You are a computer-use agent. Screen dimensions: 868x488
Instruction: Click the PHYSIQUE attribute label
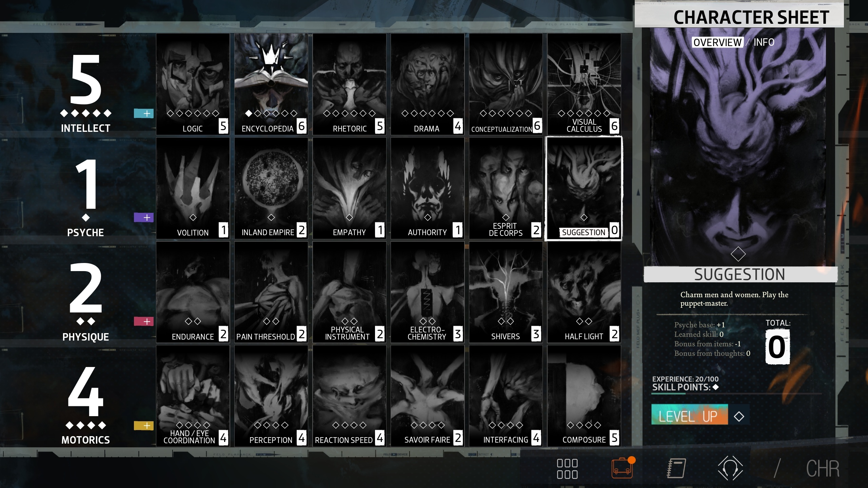click(85, 337)
